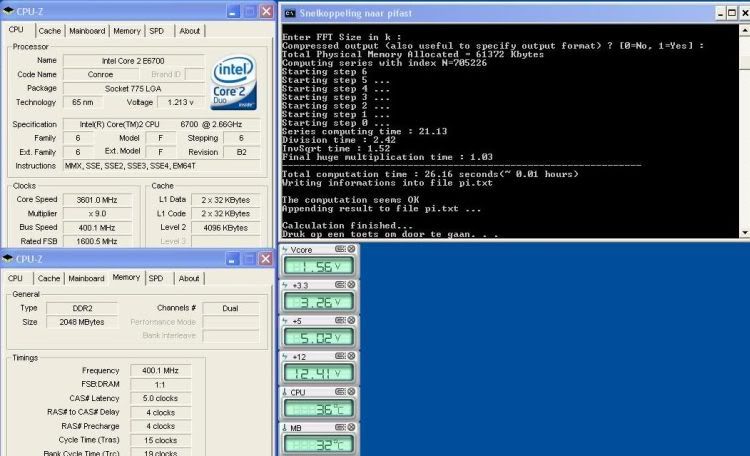This screenshot has width=750, height=456.
Task: Open the settings icon on the Vcore widget
Action: 340,249
